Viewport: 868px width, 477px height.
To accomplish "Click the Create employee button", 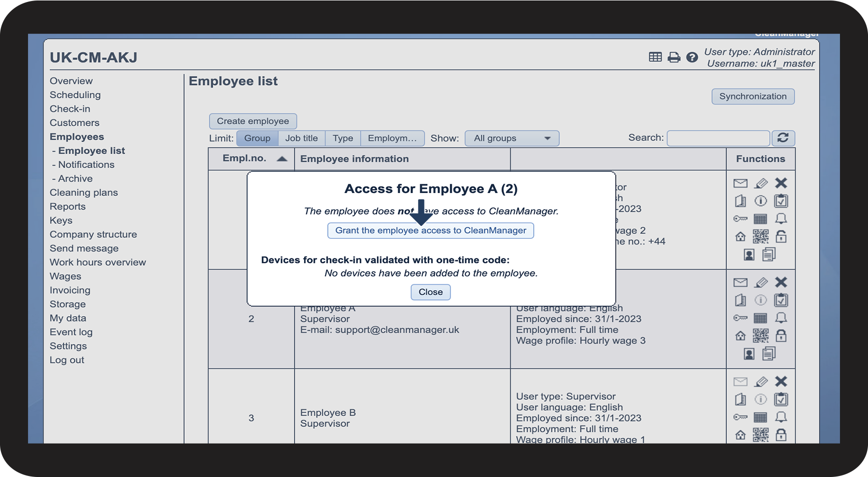I will tap(253, 121).
